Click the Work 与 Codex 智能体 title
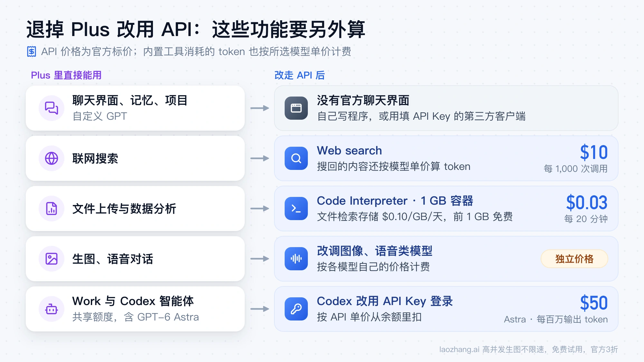 coord(133,301)
